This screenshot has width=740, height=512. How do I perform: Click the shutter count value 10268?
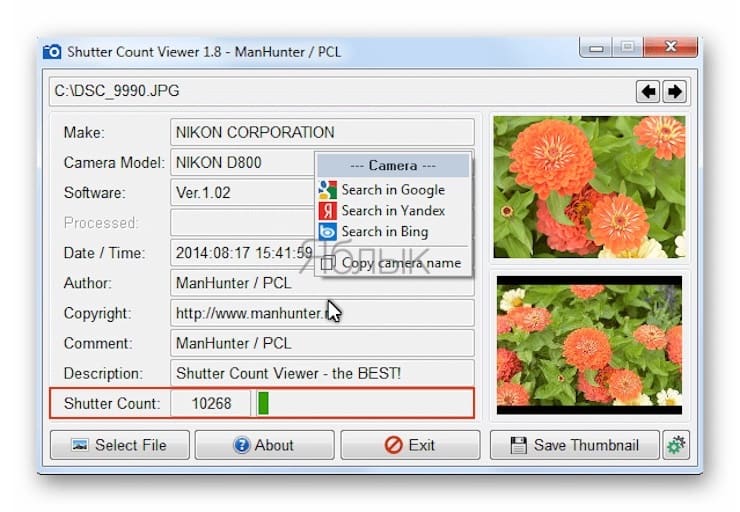pyautogui.click(x=211, y=403)
